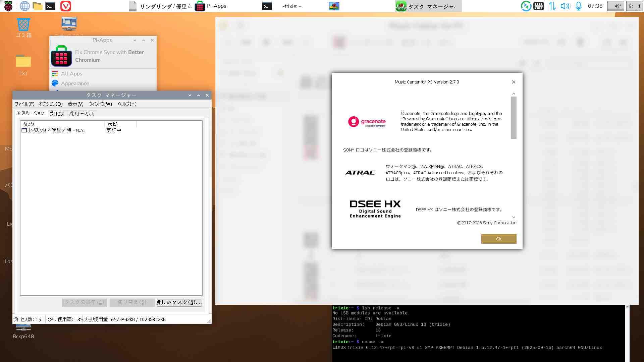Launch the web browser globe icon
This screenshot has height=362, width=644.
click(x=24, y=6)
